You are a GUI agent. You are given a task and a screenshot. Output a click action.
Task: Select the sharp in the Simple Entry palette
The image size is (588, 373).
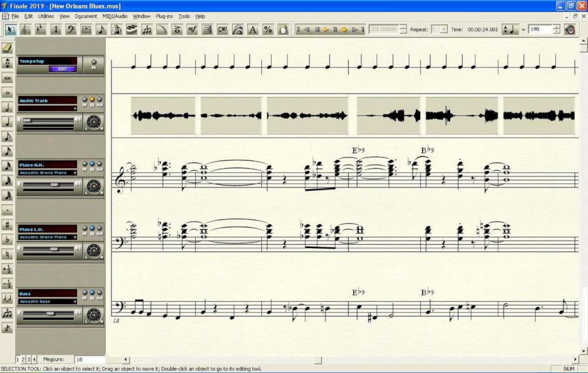(x=7, y=224)
